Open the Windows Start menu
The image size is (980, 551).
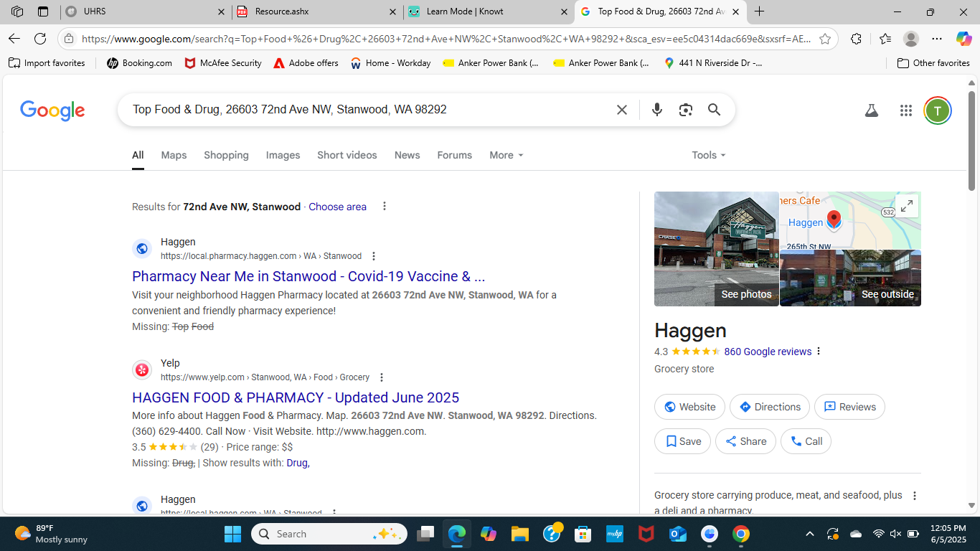[x=232, y=534]
